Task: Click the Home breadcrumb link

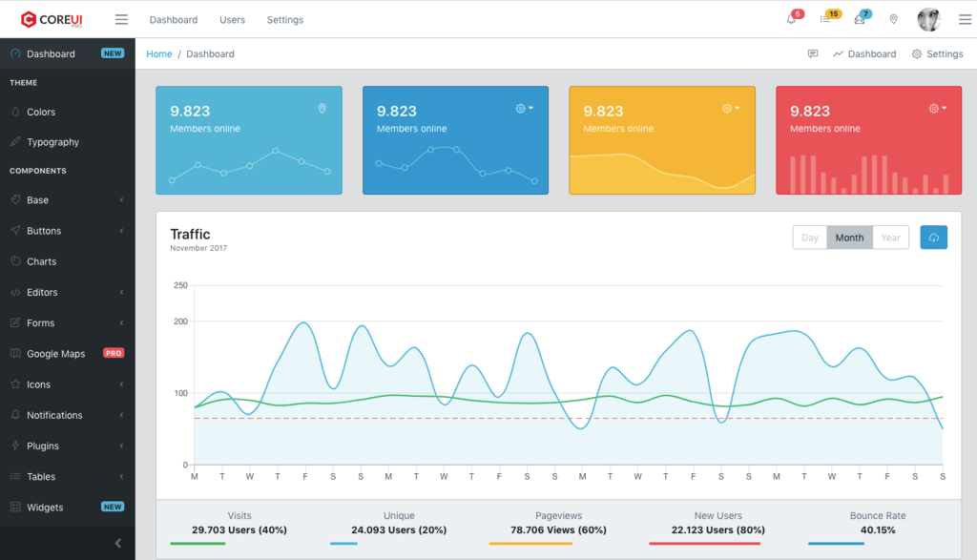Action: (x=158, y=54)
